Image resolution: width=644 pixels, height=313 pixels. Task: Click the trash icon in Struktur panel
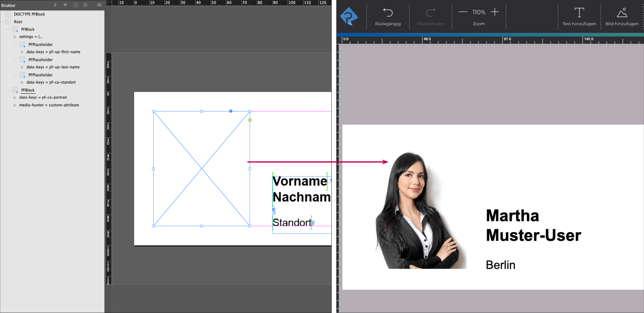tap(85, 5)
